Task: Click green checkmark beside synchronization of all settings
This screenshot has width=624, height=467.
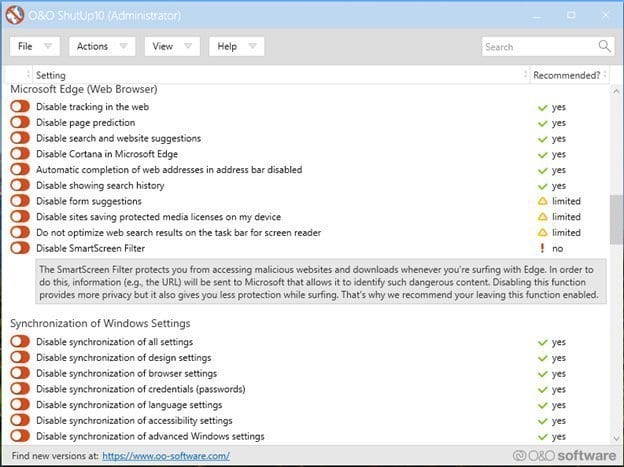Action: (x=542, y=342)
